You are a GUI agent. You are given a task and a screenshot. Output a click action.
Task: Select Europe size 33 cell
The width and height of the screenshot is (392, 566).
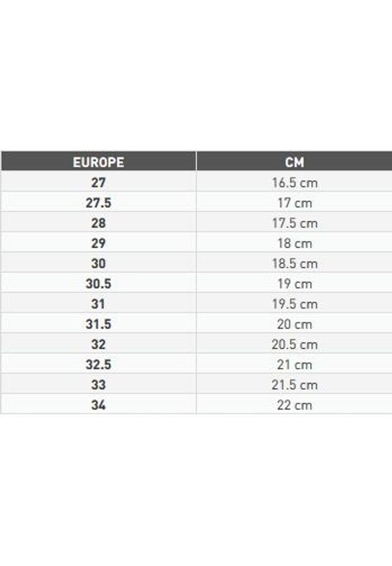[98, 385]
